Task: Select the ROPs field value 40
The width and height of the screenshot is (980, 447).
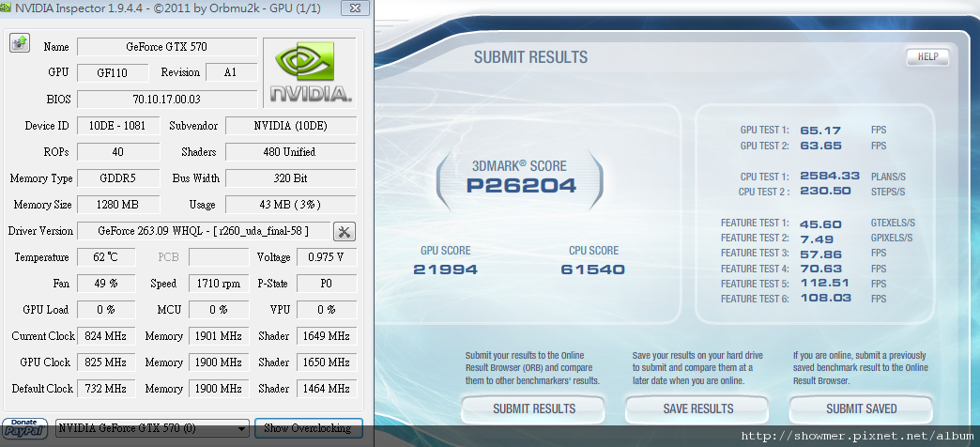Action: 118,152
